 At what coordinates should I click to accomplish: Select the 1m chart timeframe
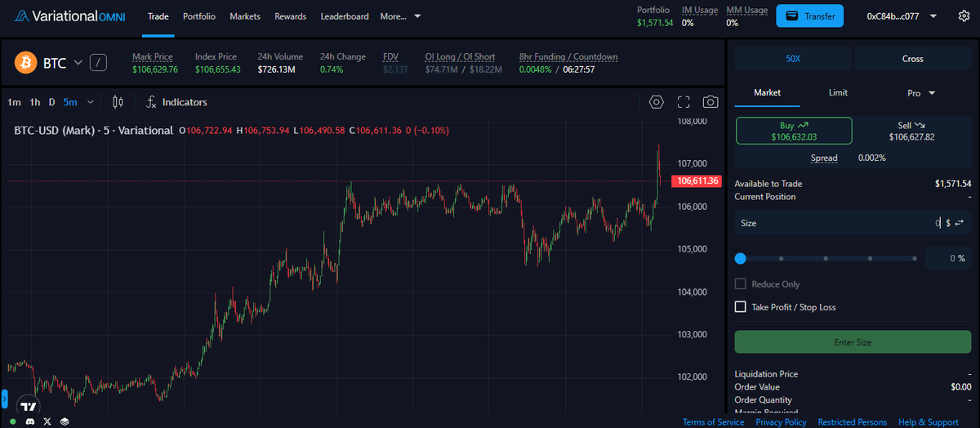pos(14,102)
